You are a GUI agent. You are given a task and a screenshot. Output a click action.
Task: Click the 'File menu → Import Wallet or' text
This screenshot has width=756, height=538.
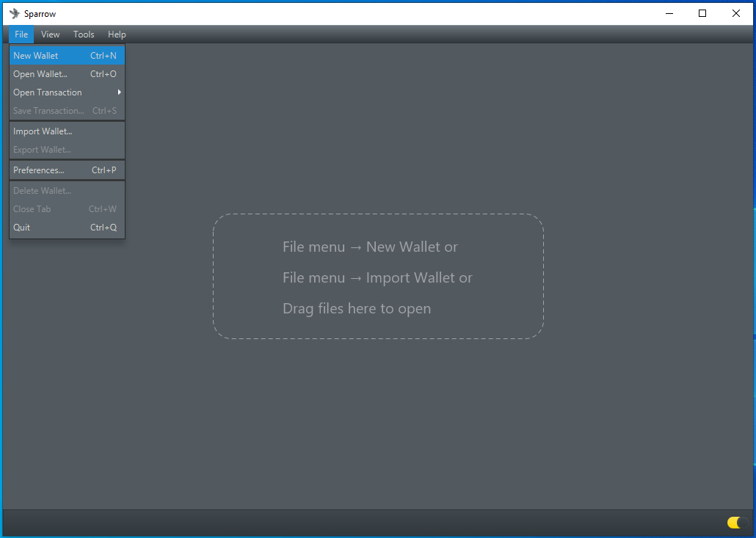pyautogui.click(x=377, y=277)
